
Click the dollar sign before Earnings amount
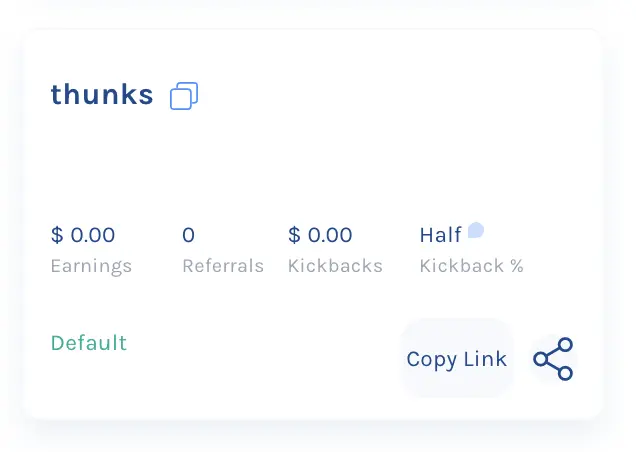(x=57, y=235)
